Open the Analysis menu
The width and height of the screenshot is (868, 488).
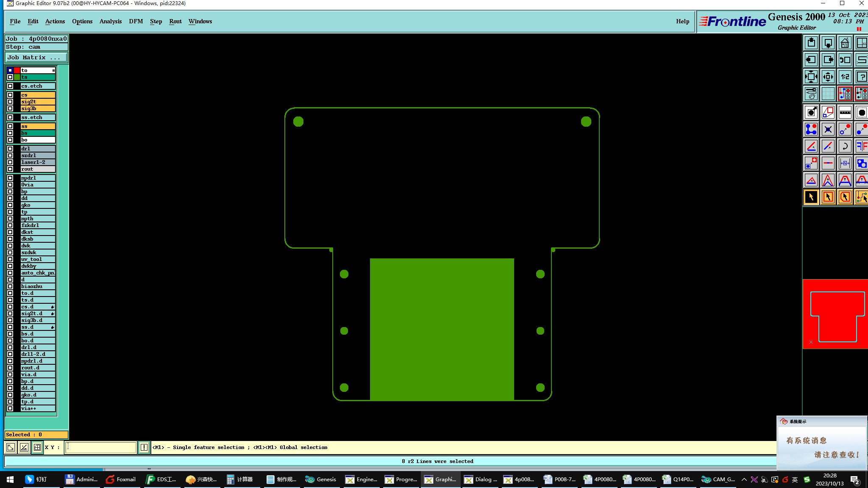[x=111, y=21]
